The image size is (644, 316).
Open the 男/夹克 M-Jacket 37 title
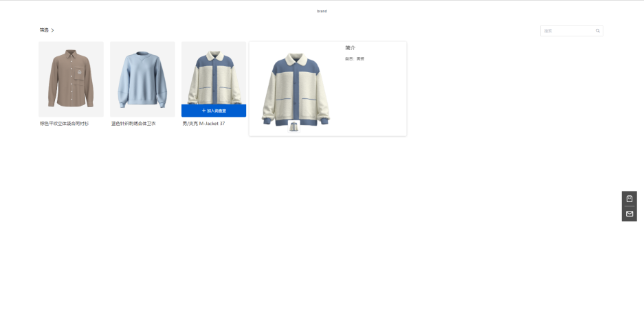pyautogui.click(x=203, y=124)
